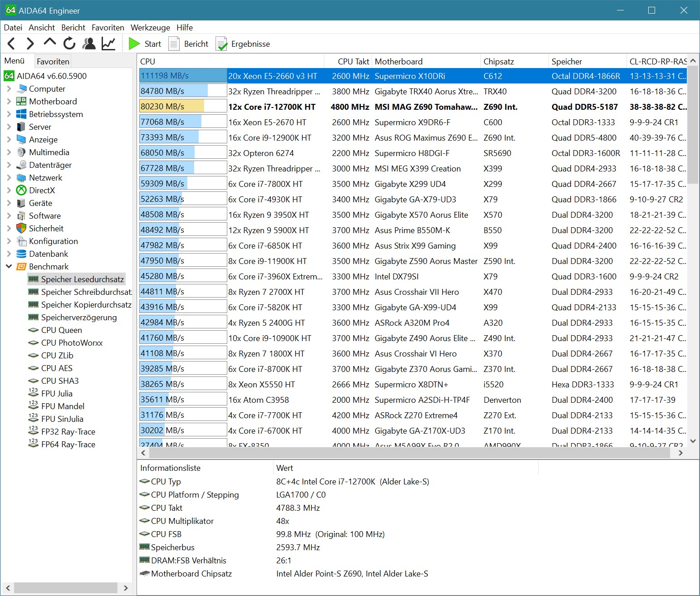Expand the Server tree node

pos(9,127)
